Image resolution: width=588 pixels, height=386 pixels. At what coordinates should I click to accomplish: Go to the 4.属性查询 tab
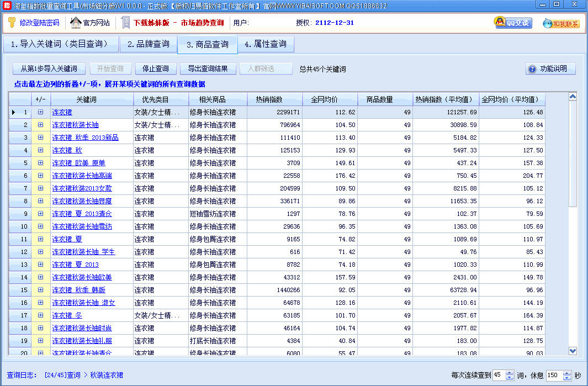(266, 44)
